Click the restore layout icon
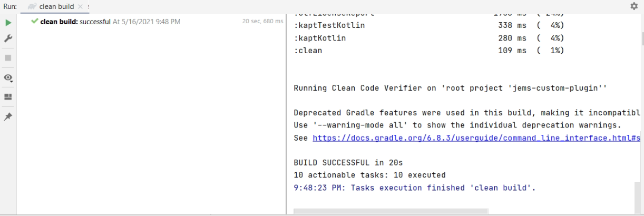644x216 pixels. pyautogui.click(x=8, y=97)
